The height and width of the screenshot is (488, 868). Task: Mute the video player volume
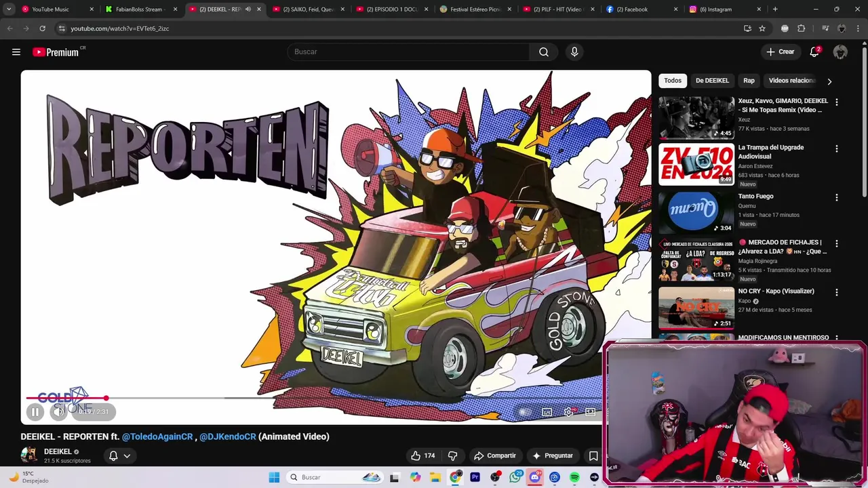coord(59,411)
